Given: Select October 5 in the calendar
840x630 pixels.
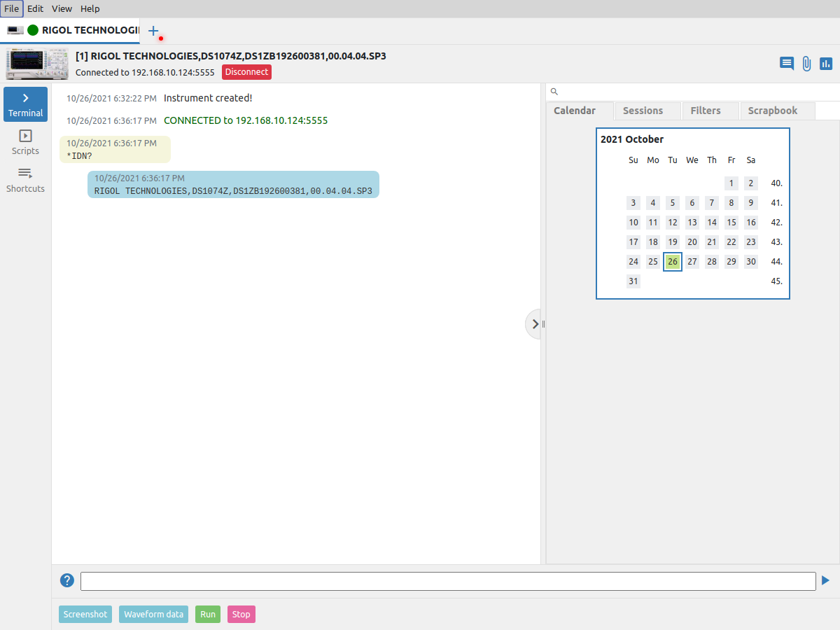Looking at the screenshot, I should point(673,203).
